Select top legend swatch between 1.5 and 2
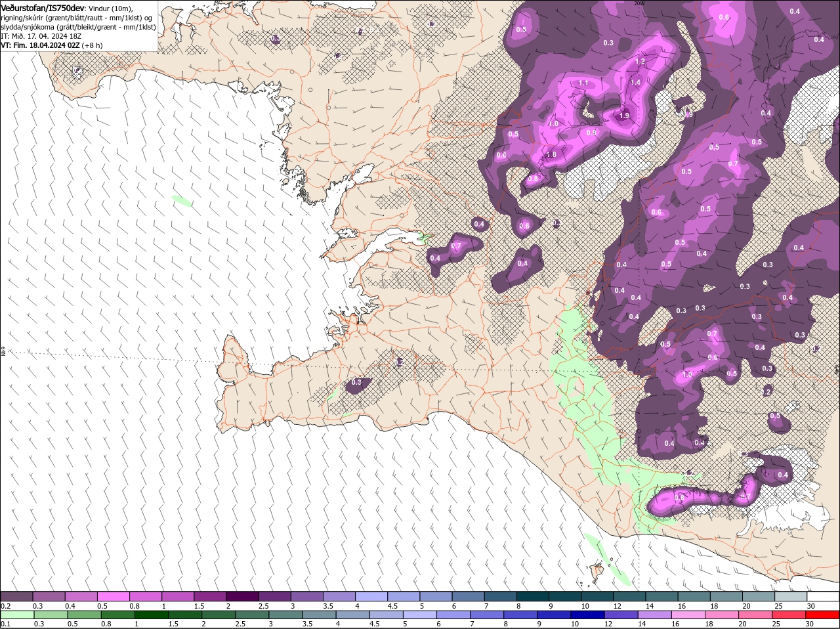This screenshot has height=629, width=840. tap(210, 596)
